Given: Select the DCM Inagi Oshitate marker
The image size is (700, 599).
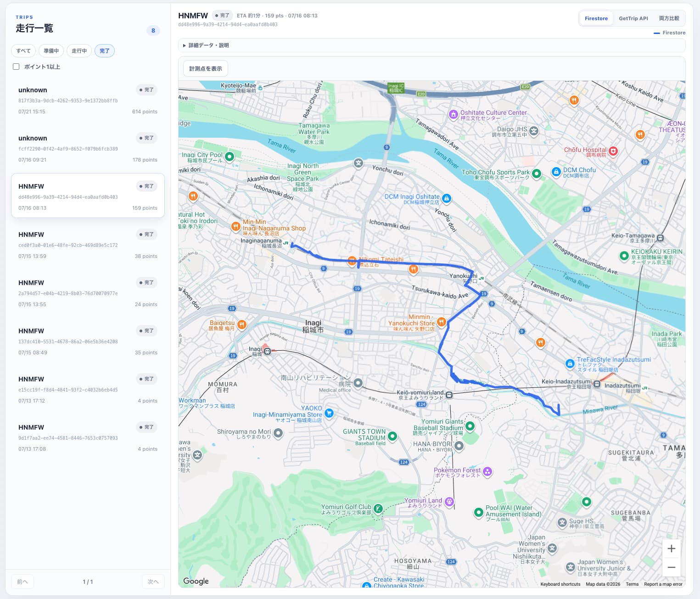Looking at the screenshot, I should click(446, 199).
